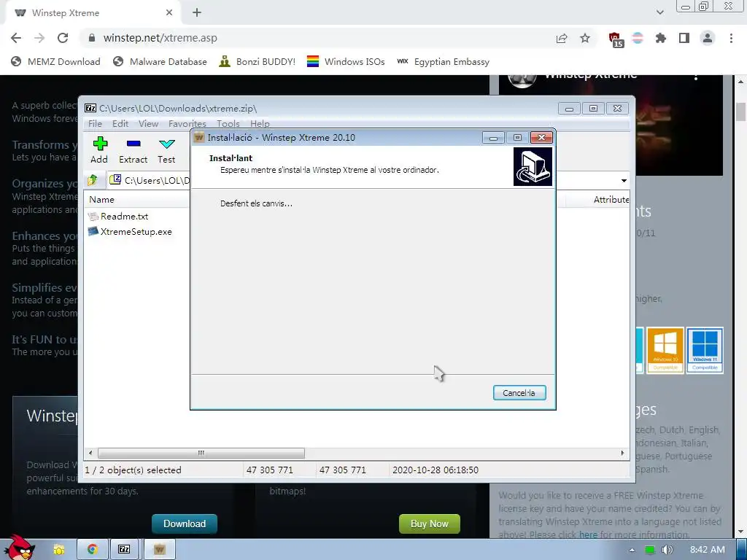Open Chrome's three-dot menu
Screen dimensions: 747x560
tap(731, 38)
